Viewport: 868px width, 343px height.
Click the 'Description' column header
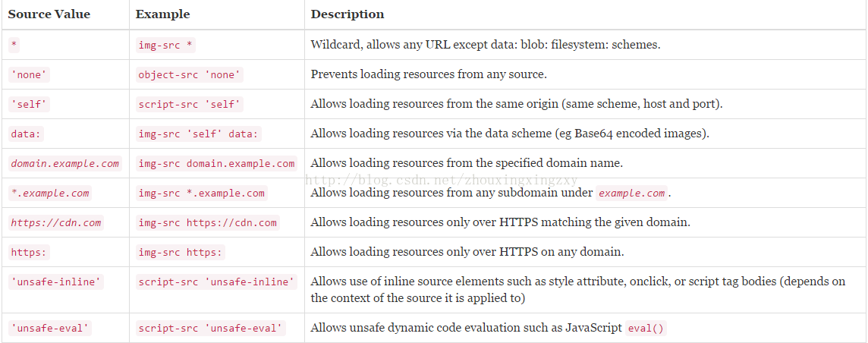(347, 14)
